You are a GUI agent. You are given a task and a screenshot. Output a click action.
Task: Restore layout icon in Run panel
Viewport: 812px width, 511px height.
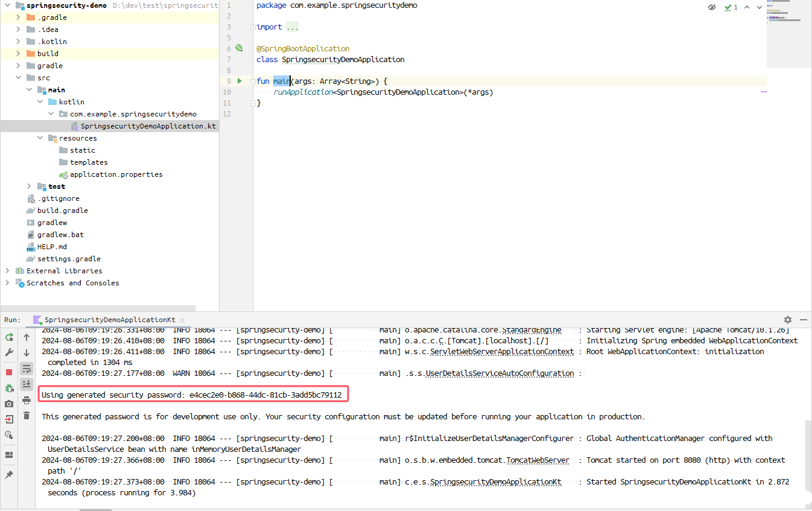point(9,455)
